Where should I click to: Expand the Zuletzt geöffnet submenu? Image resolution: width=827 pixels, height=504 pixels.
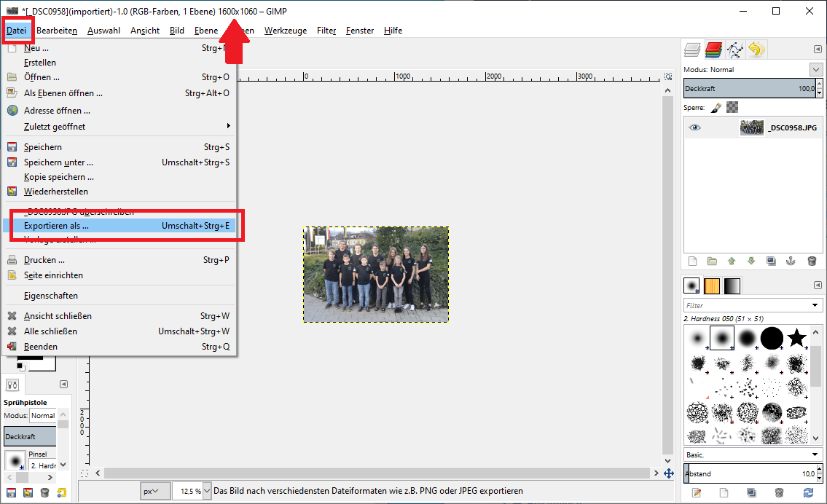(x=119, y=127)
